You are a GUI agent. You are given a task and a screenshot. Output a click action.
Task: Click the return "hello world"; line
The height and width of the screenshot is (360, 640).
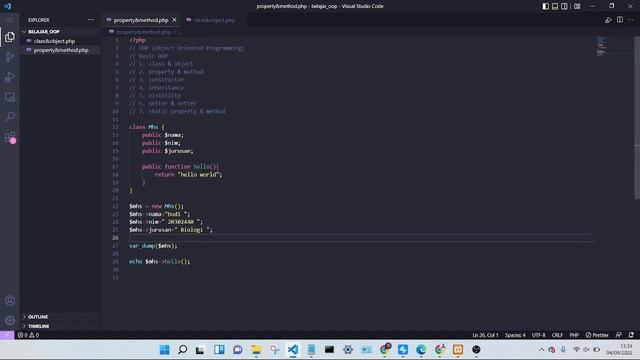[188, 175]
